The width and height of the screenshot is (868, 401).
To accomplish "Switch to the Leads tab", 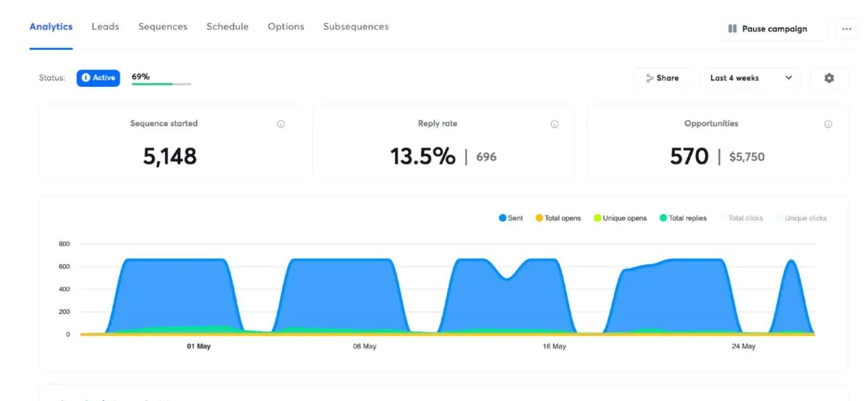I will 106,27.
